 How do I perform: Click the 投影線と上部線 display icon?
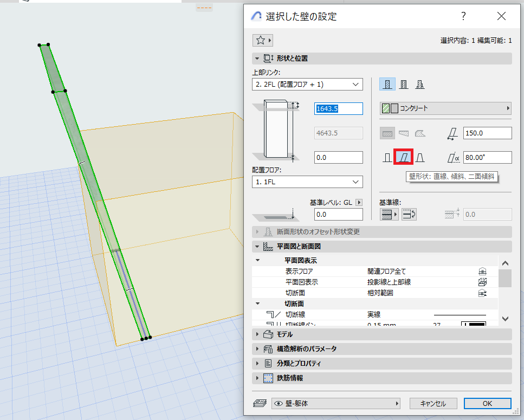[482, 282]
